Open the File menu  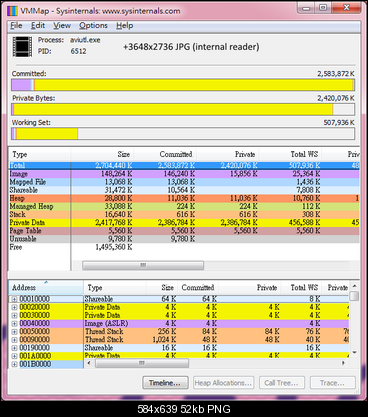(16, 26)
